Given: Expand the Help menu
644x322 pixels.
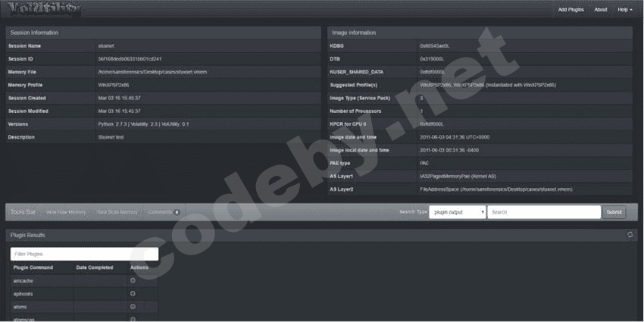Looking at the screenshot, I should 625,9.
